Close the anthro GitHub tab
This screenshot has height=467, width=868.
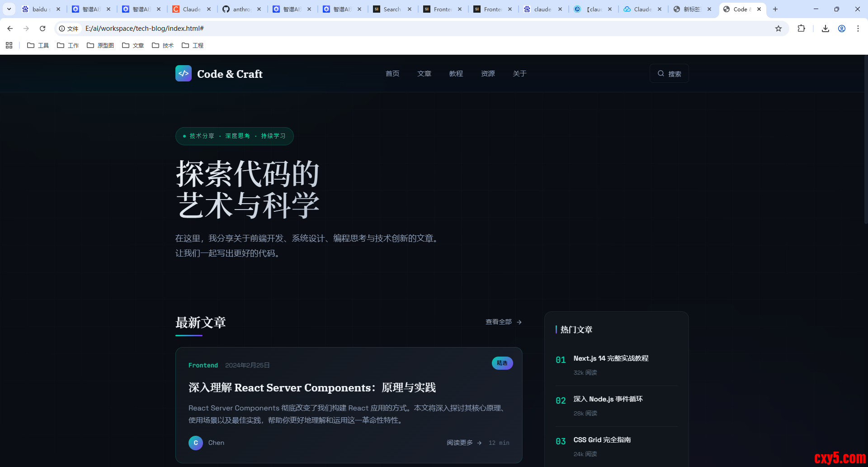(259, 9)
